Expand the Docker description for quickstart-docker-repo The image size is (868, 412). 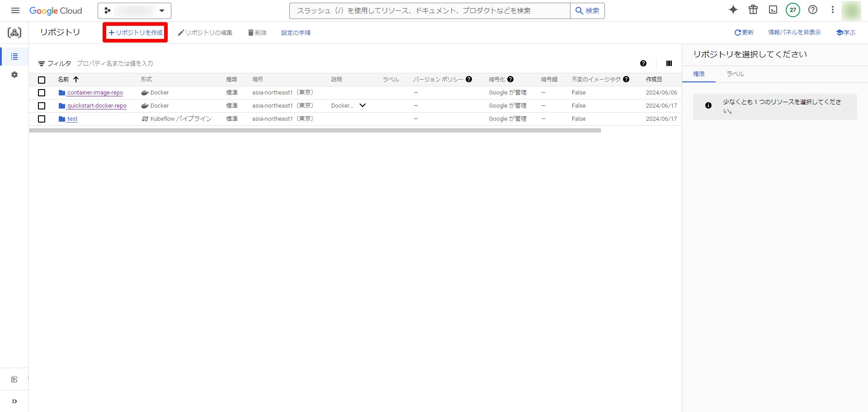click(362, 105)
